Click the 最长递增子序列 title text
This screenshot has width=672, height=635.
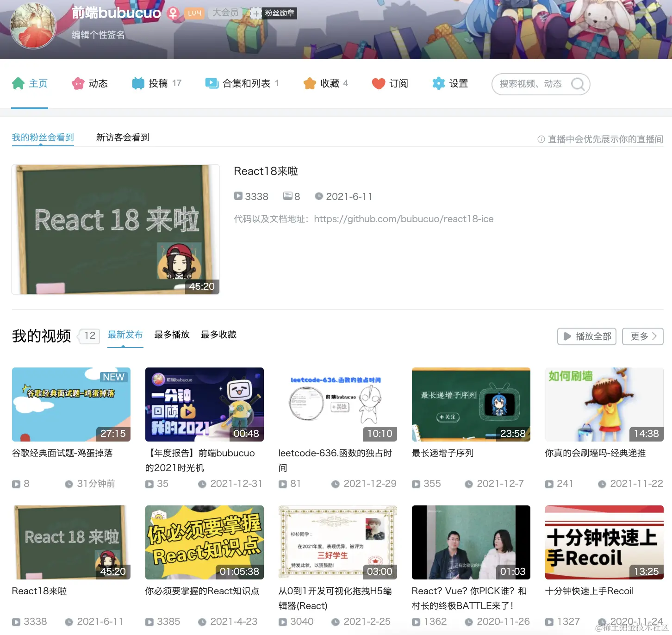coord(442,453)
